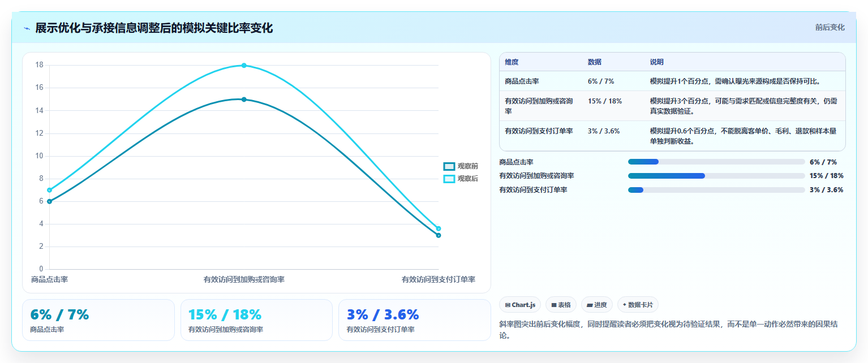Click the 模拟提升3个百分点 description cell
Image resolution: width=868 pixels, height=363 pixels.
[744, 106]
